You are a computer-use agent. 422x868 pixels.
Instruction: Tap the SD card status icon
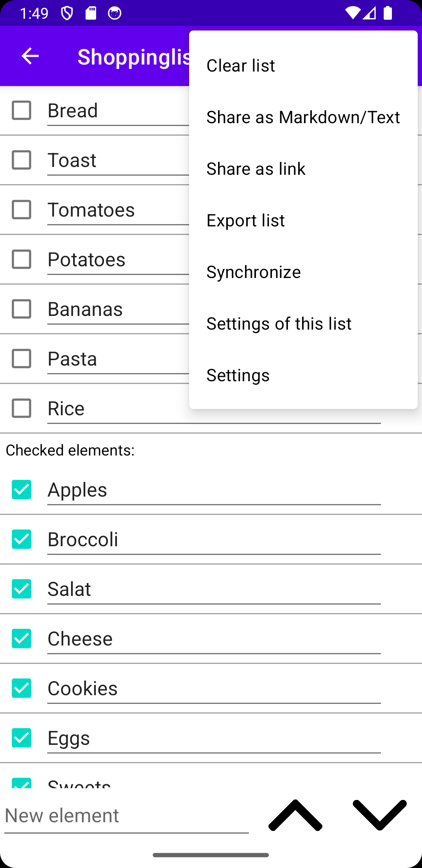pos(91,13)
